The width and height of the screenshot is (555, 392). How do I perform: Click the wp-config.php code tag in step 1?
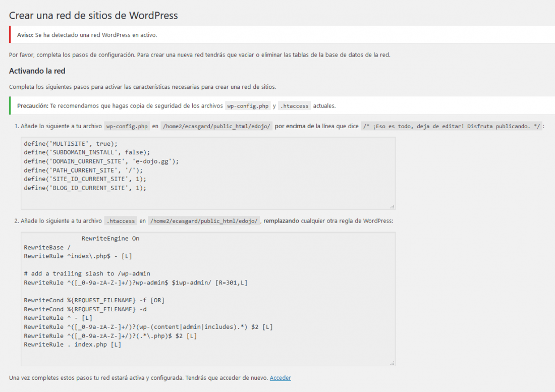[x=127, y=126]
